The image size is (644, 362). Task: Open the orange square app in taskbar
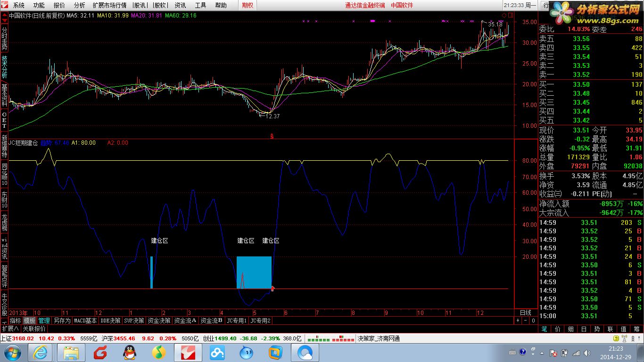pyautogui.click(x=276, y=353)
